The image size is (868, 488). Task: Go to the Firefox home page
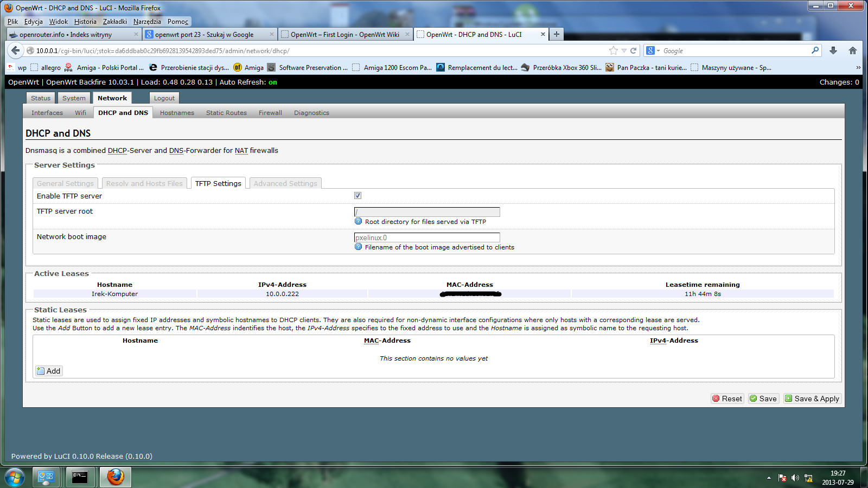pos(853,50)
